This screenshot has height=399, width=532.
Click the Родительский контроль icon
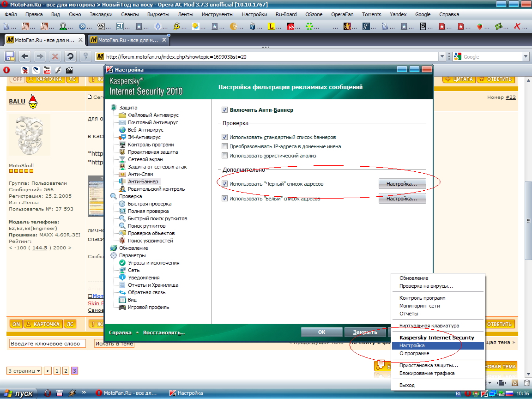pyautogui.click(x=122, y=189)
